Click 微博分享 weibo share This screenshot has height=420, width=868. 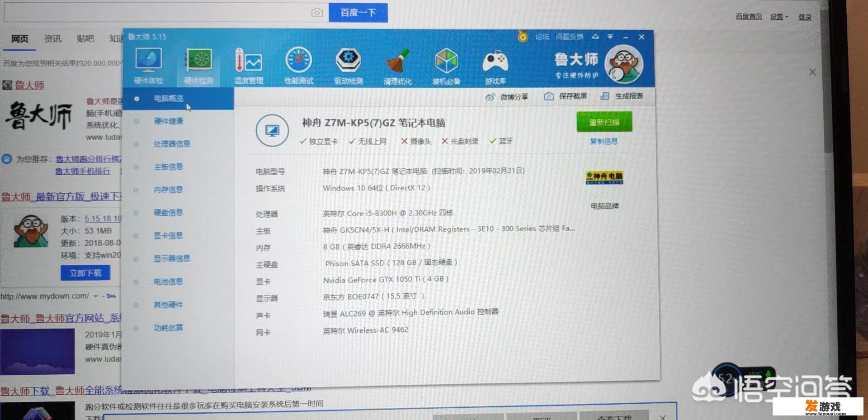point(507,97)
